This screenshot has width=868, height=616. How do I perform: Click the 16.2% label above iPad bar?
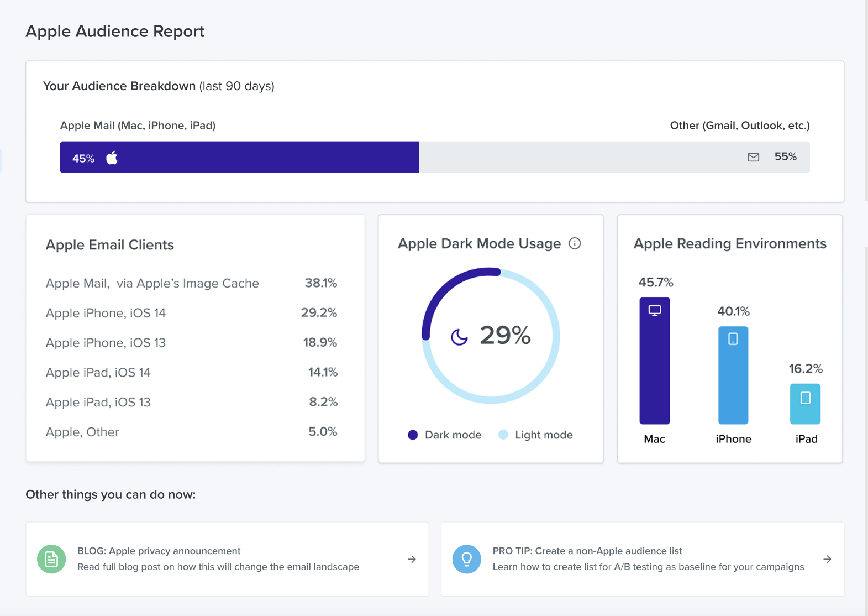(806, 368)
